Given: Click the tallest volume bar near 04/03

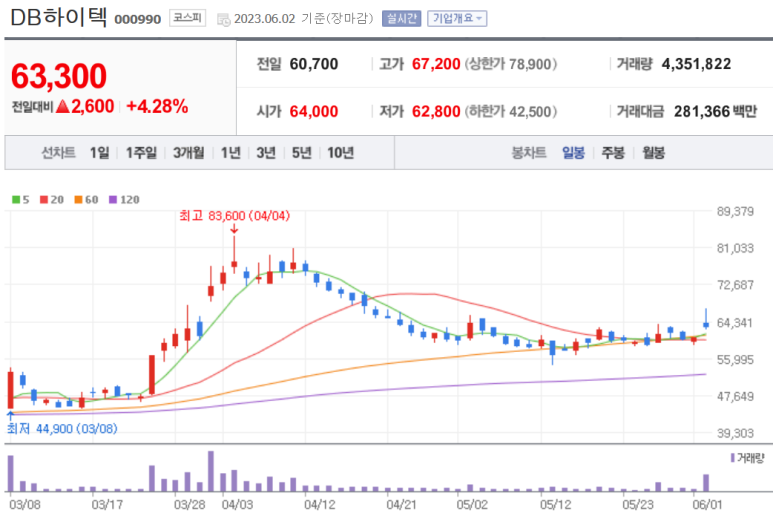Looking at the screenshot, I should point(211,471).
